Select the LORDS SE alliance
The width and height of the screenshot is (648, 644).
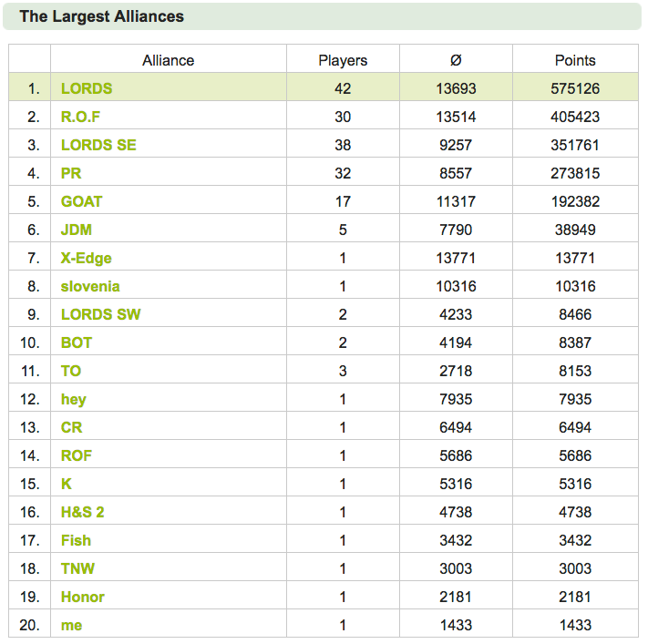tap(98, 145)
